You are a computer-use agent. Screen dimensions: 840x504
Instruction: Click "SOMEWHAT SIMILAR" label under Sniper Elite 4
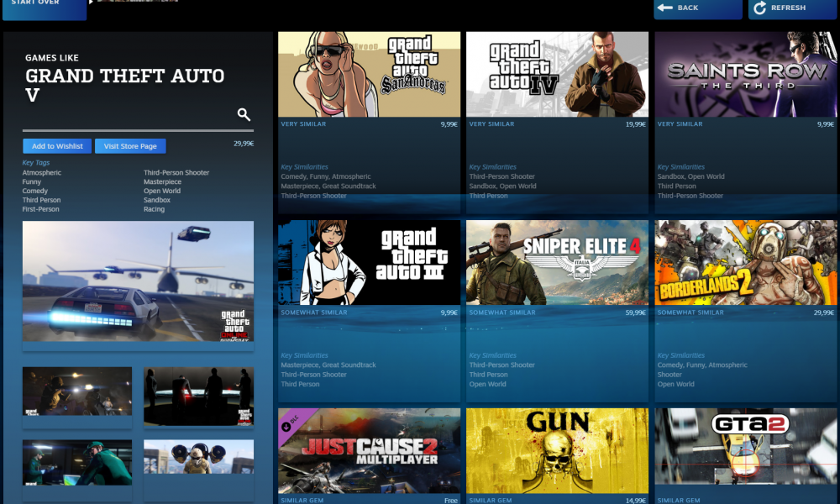click(502, 312)
